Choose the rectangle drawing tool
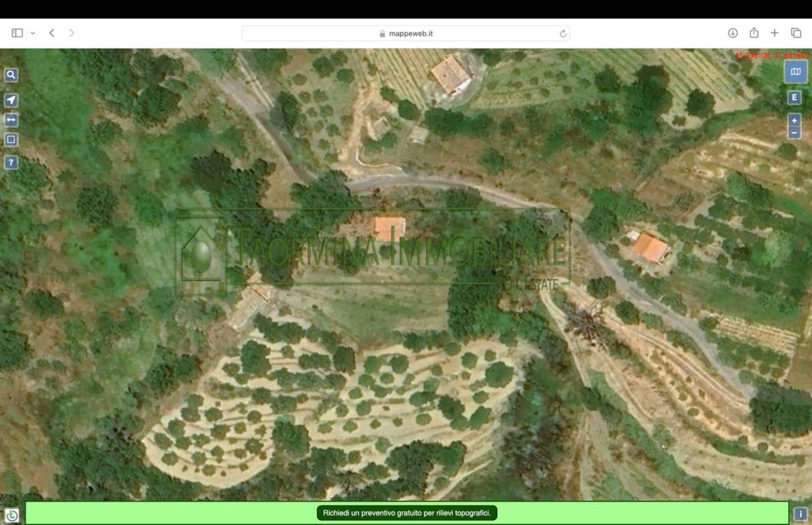 (x=10, y=139)
